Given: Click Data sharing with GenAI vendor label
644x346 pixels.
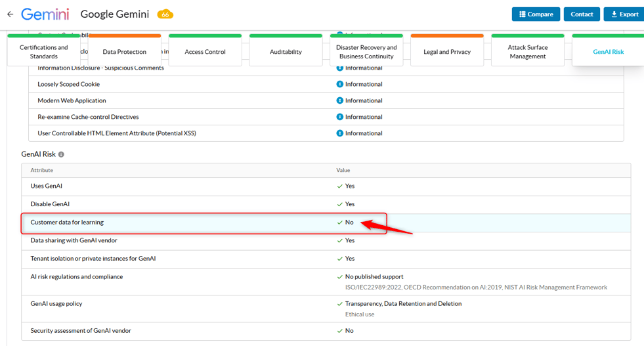Looking at the screenshot, I should coord(74,240).
